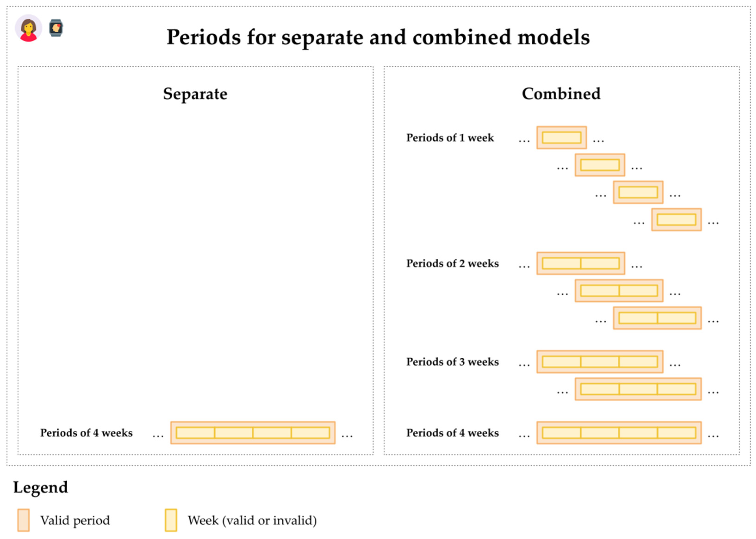Click the first 3-week period bar
This screenshot has height=539, width=756.
click(600, 362)
